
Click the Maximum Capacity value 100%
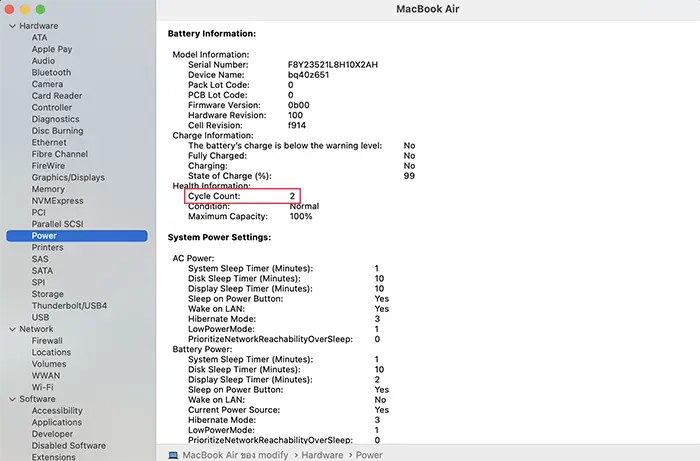click(301, 216)
